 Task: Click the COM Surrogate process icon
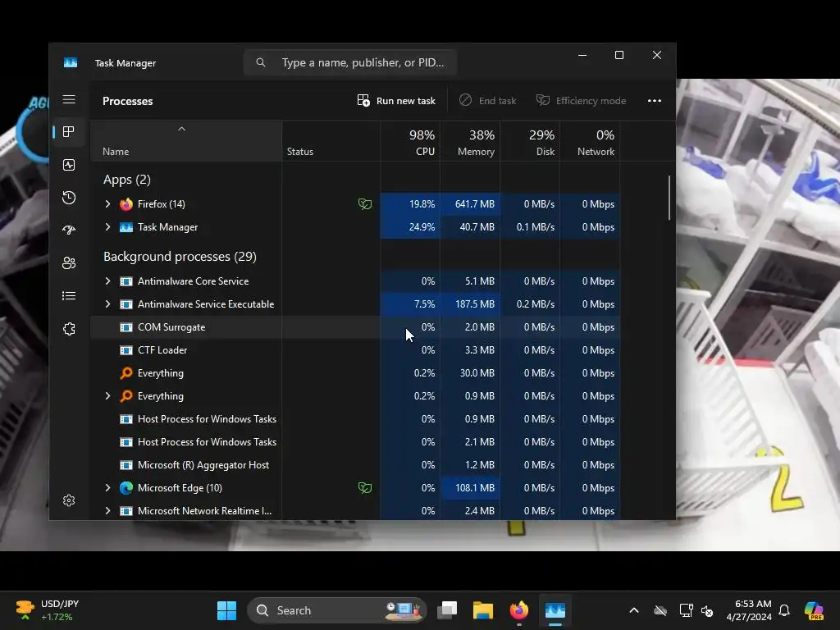(126, 327)
